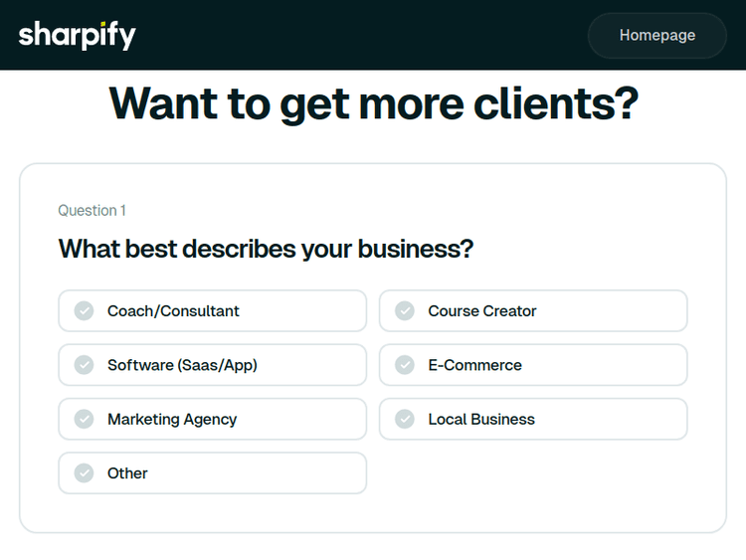Select the E-Commerce answer
Viewport: 746px width, 560px height.
(533, 365)
